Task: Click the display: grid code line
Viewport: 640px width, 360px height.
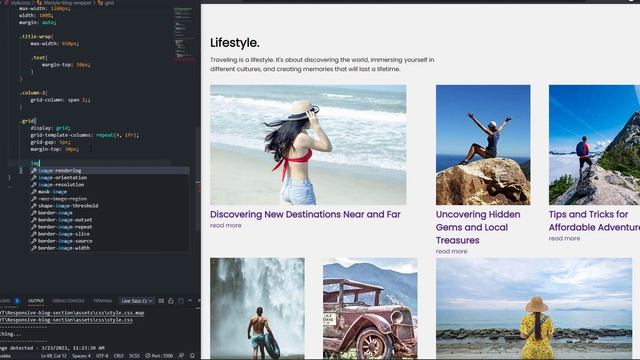Action: click(50, 128)
